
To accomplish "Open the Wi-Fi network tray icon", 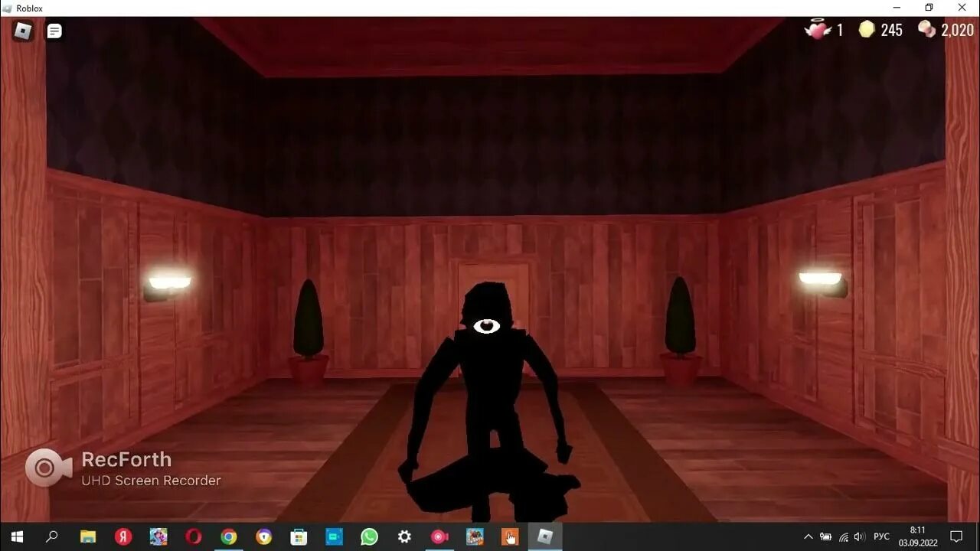I will [843, 536].
